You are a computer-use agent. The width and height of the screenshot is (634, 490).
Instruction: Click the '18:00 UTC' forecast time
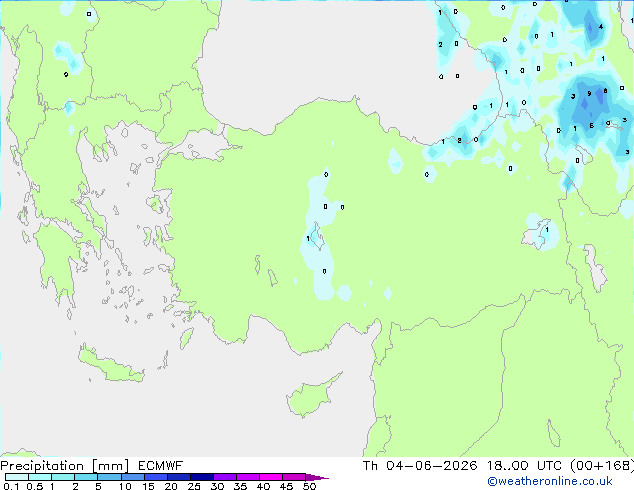pos(524,466)
